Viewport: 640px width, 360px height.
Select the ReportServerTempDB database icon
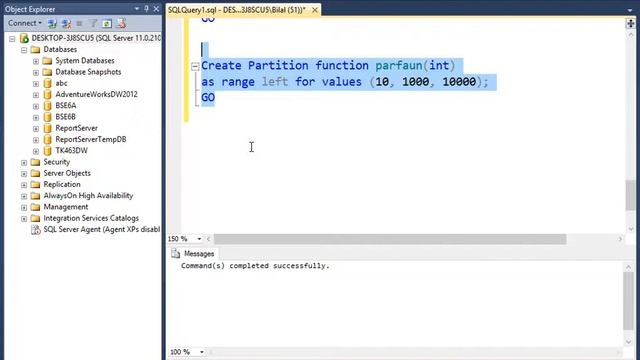47,140
